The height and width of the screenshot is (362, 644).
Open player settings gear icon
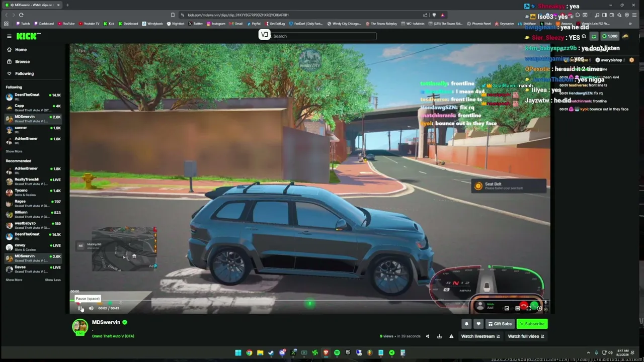539,308
